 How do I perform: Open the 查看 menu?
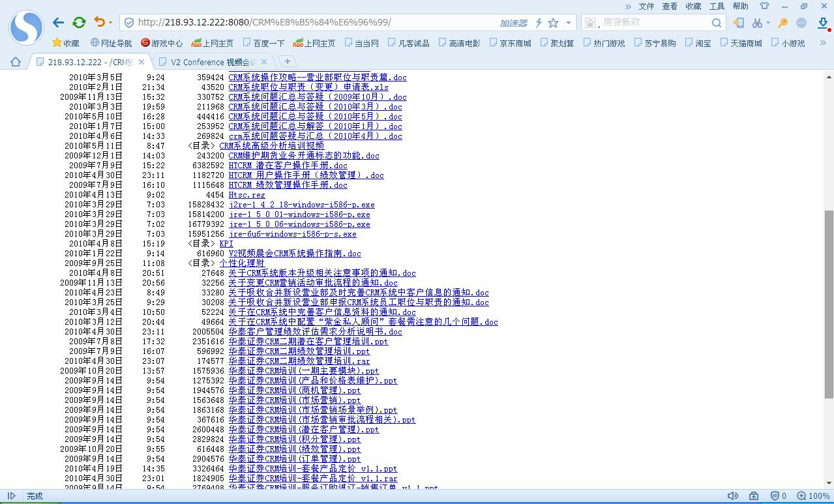coord(670,6)
